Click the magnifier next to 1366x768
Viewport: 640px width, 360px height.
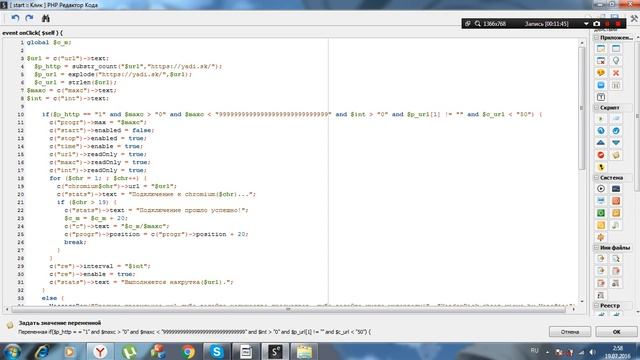[x=478, y=24]
